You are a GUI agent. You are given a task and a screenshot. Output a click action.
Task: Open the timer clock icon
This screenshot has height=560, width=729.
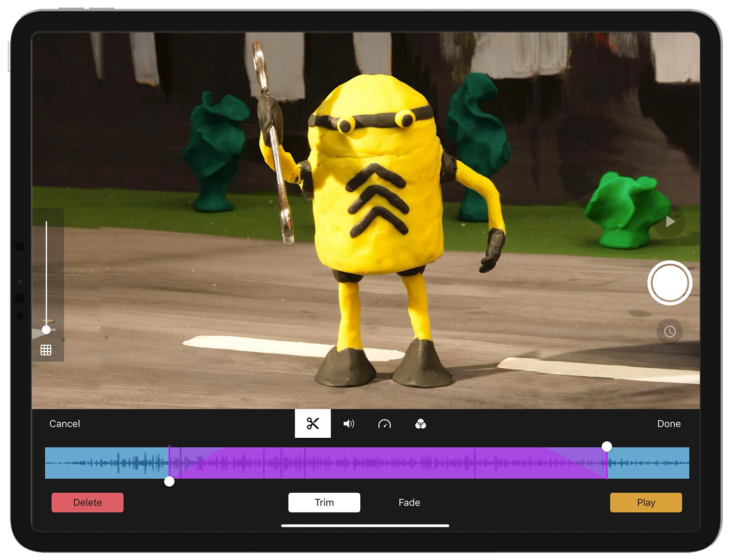(x=670, y=331)
